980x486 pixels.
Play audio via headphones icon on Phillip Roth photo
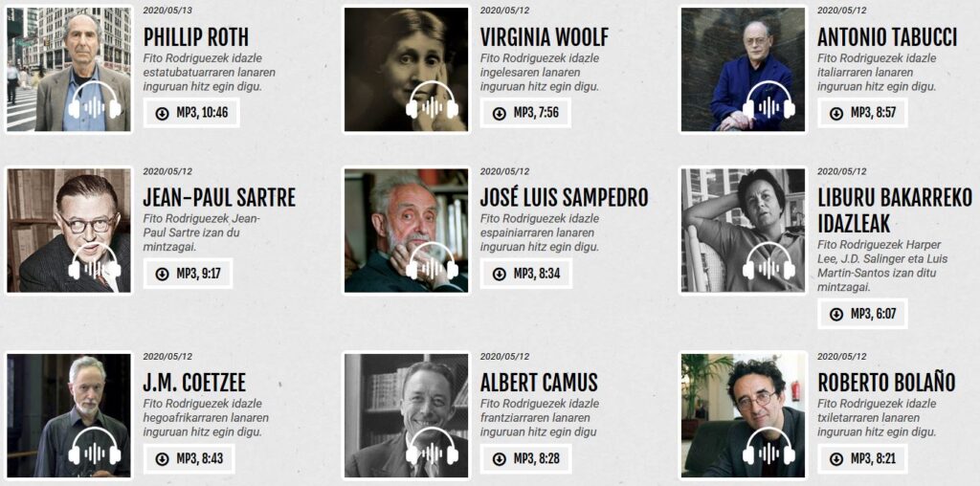(95, 100)
